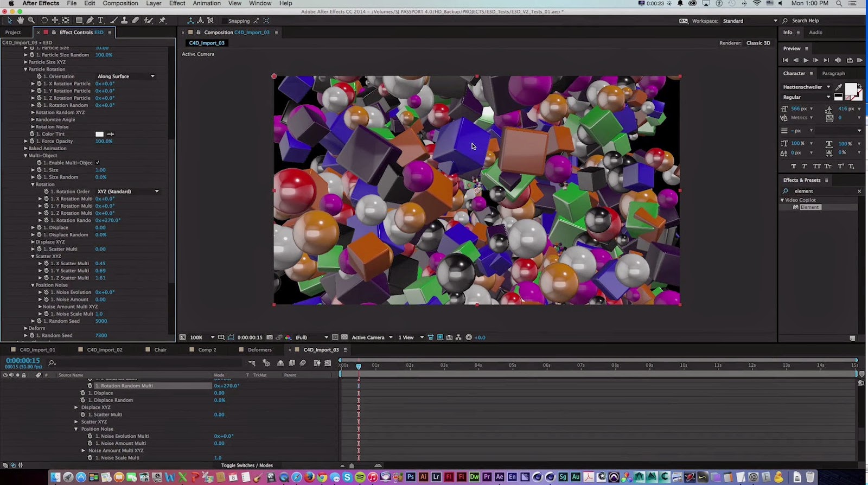Clear the Effects search with X

pos(859,191)
